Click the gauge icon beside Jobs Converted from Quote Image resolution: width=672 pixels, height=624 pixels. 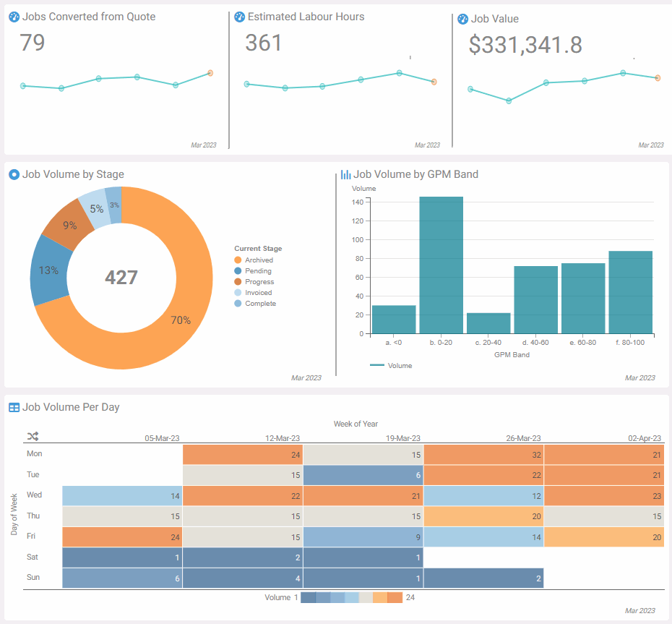pos(14,17)
